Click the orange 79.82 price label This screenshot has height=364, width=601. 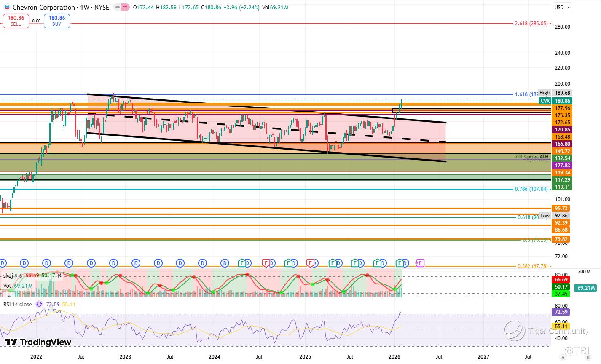tap(562, 239)
